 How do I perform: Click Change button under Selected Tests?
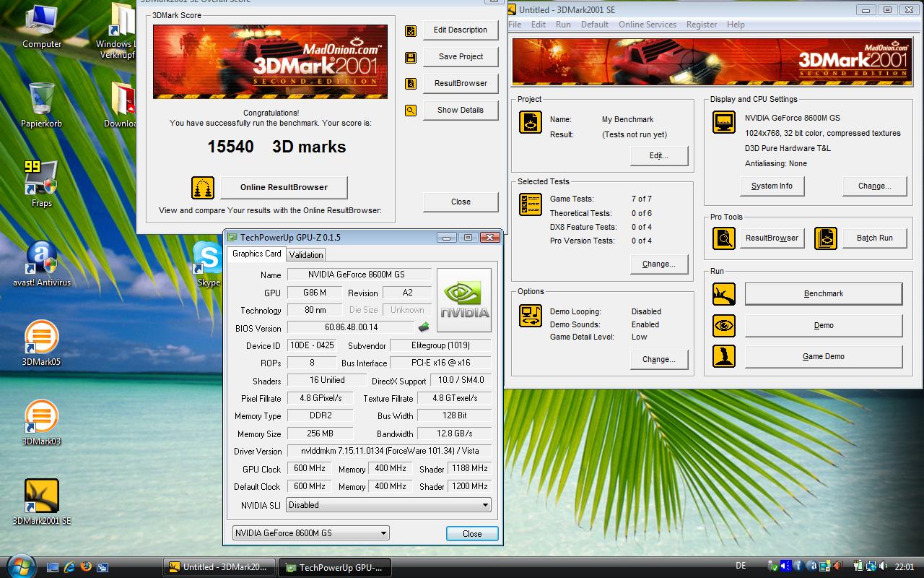(x=658, y=264)
